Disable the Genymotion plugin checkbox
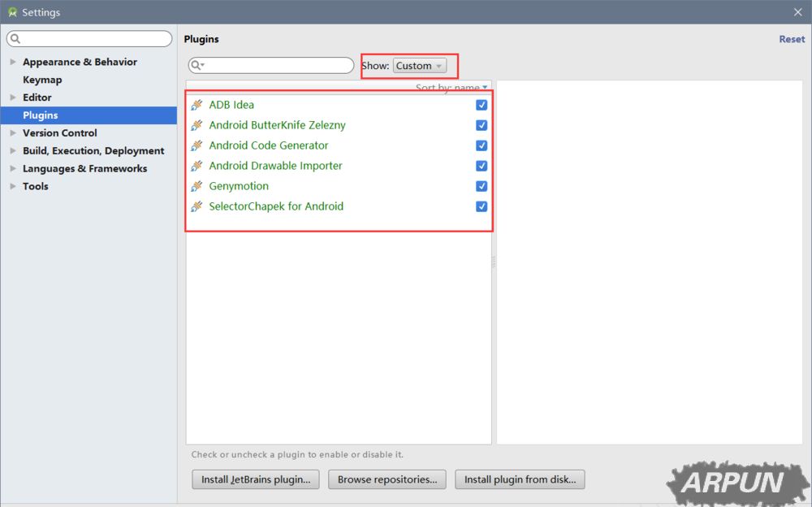Image resolution: width=812 pixels, height=507 pixels. tap(482, 186)
